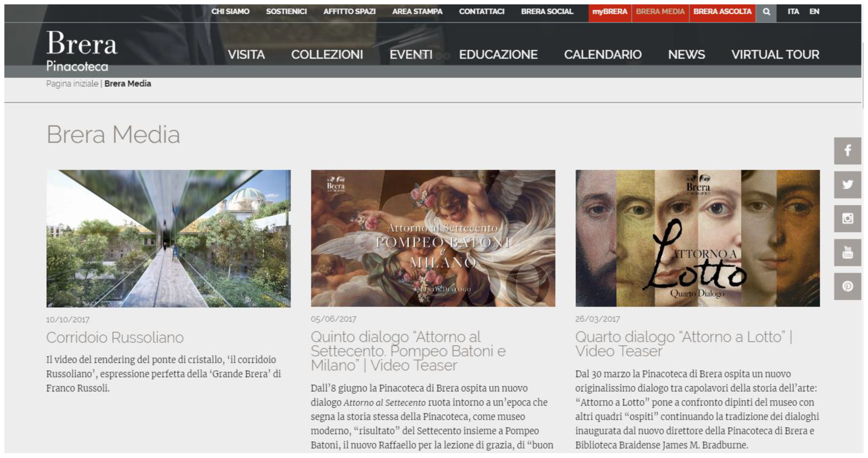Open the VISITA main menu

pyautogui.click(x=246, y=55)
